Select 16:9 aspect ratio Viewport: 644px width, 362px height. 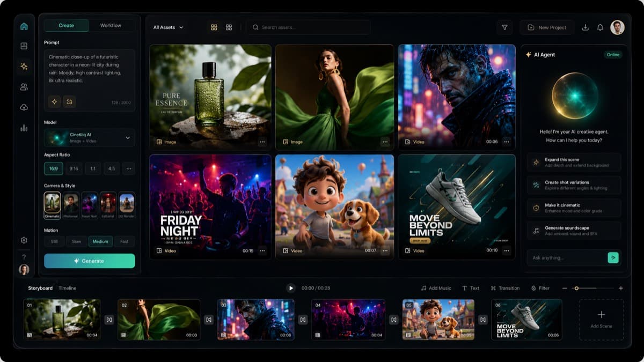[x=54, y=168]
